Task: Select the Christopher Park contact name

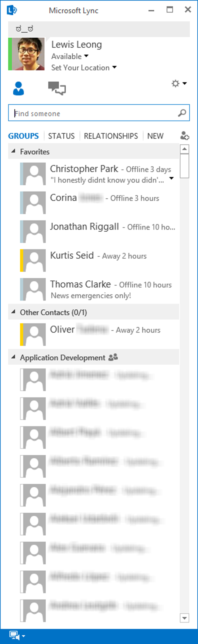Action: (84, 169)
